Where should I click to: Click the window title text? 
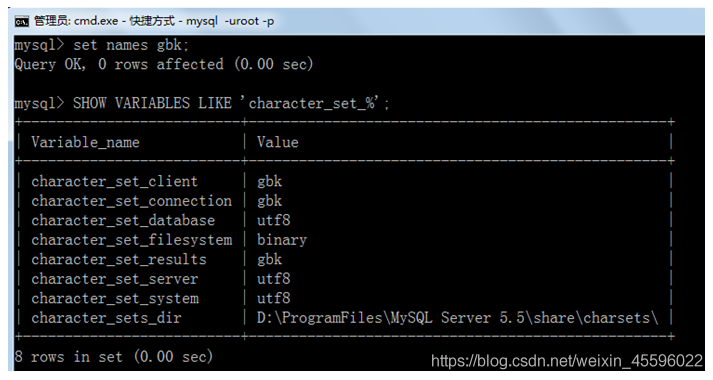tap(154, 21)
